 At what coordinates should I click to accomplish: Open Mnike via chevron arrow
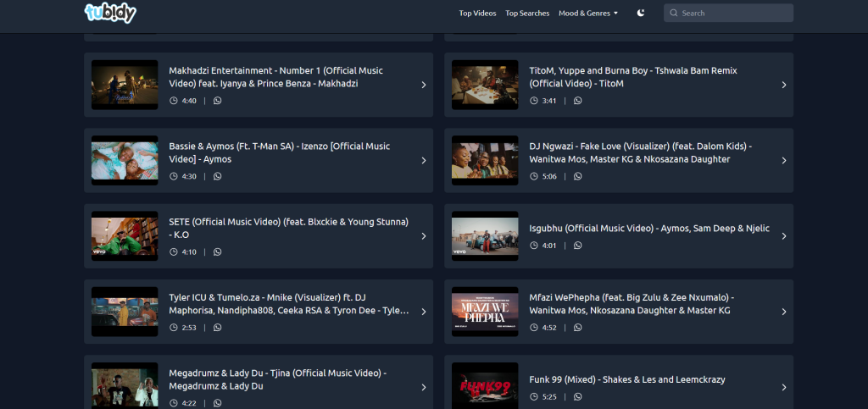tap(424, 312)
